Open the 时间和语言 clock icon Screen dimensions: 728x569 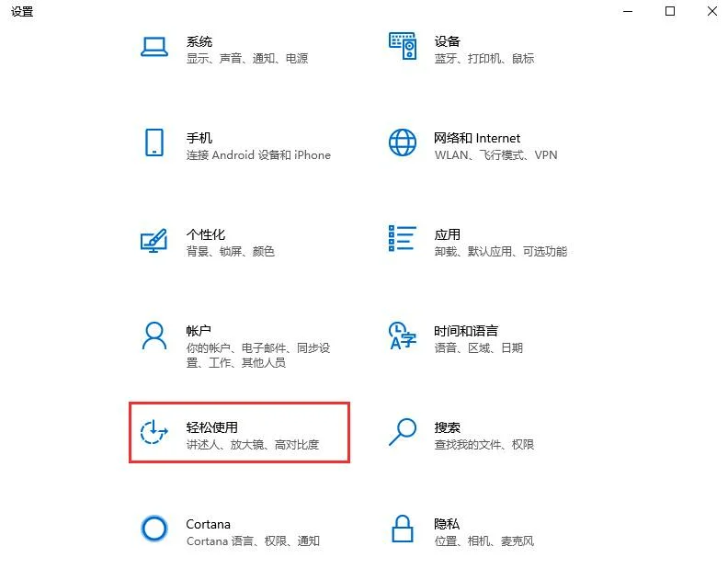[402, 336]
